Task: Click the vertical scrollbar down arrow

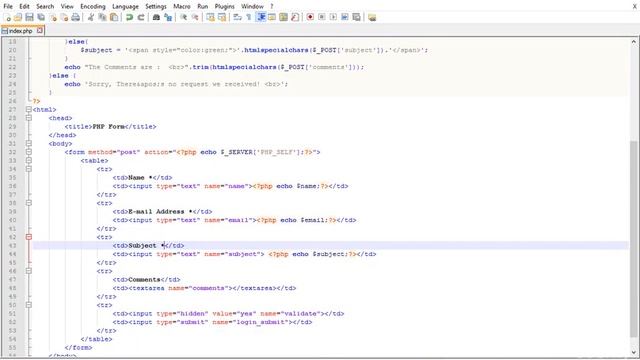Action: (633, 352)
